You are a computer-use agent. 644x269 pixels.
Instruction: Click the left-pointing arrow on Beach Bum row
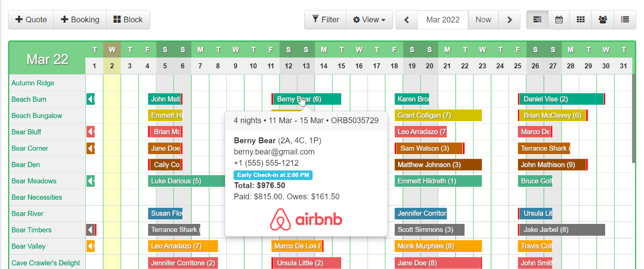pos(90,99)
